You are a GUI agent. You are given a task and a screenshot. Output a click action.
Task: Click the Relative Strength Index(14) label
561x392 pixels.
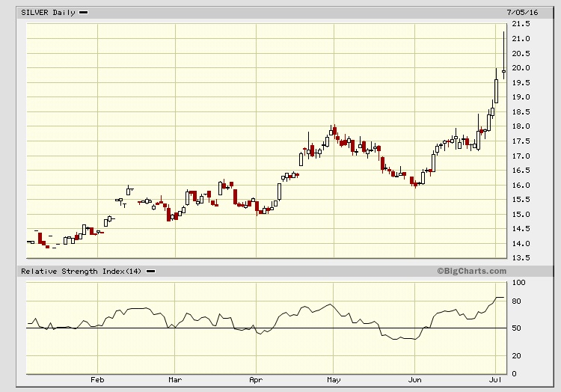coord(82,271)
